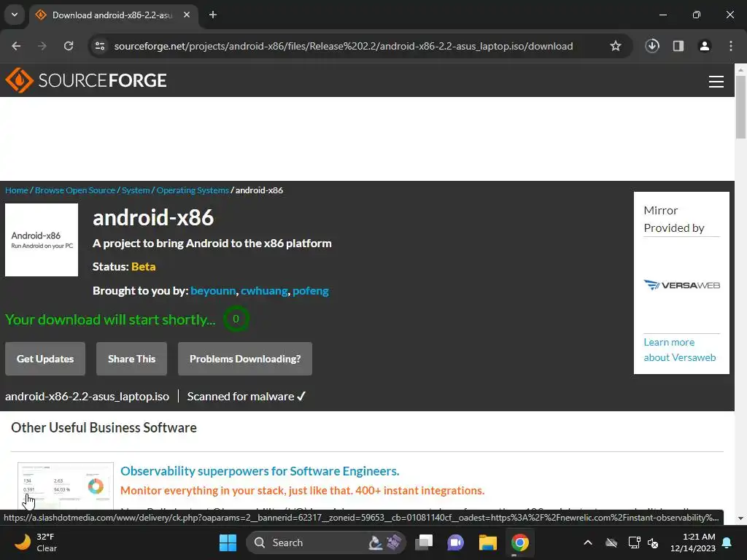Close the Download android-x86 tab
747x560 pixels.
187,15
